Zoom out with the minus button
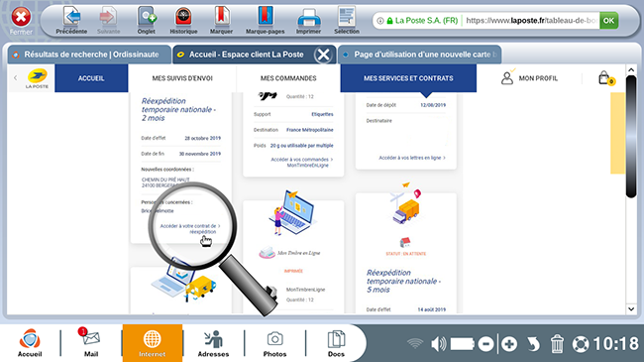The width and height of the screenshot is (644, 362). [485, 344]
